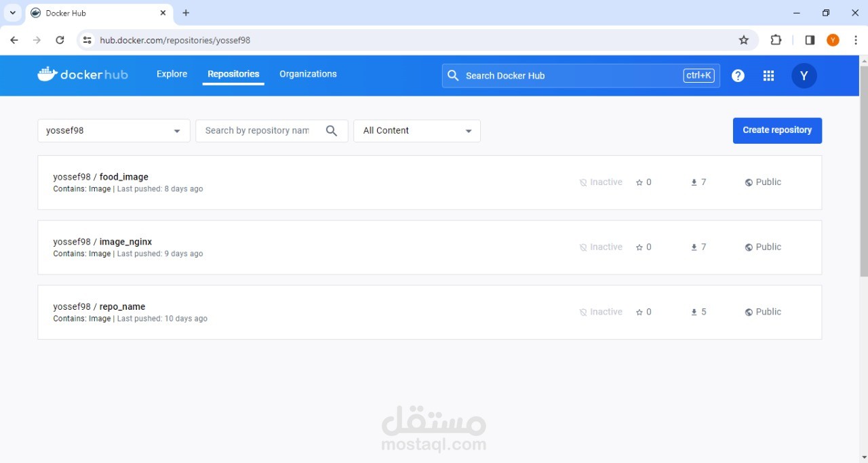Click the star icon for food_image
Viewport: 868px width, 463px height.
pos(639,182)
